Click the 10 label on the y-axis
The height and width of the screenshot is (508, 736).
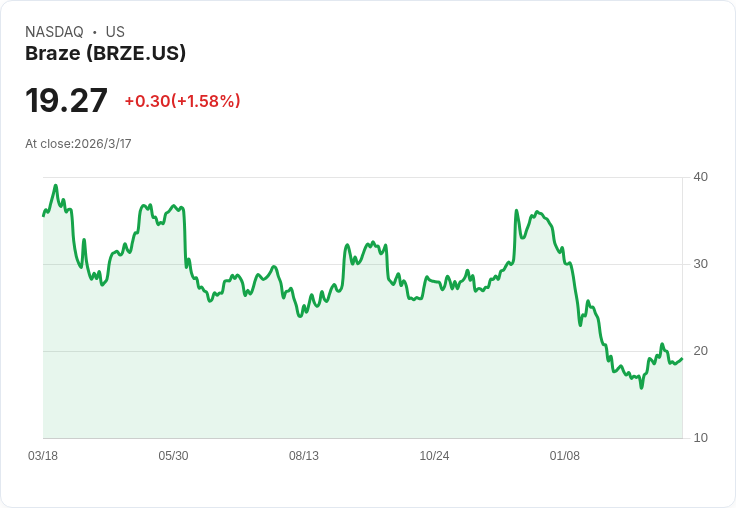[700, 438]
